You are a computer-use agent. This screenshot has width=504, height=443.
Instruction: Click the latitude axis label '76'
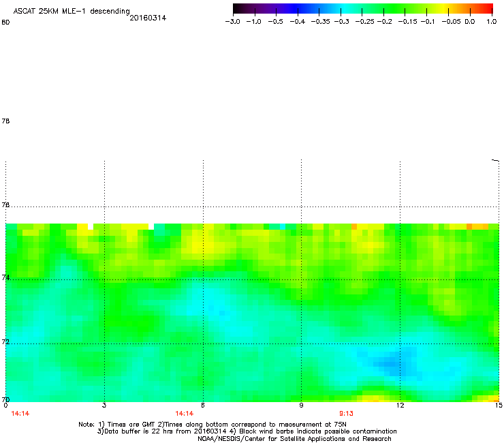pos(5,204)
